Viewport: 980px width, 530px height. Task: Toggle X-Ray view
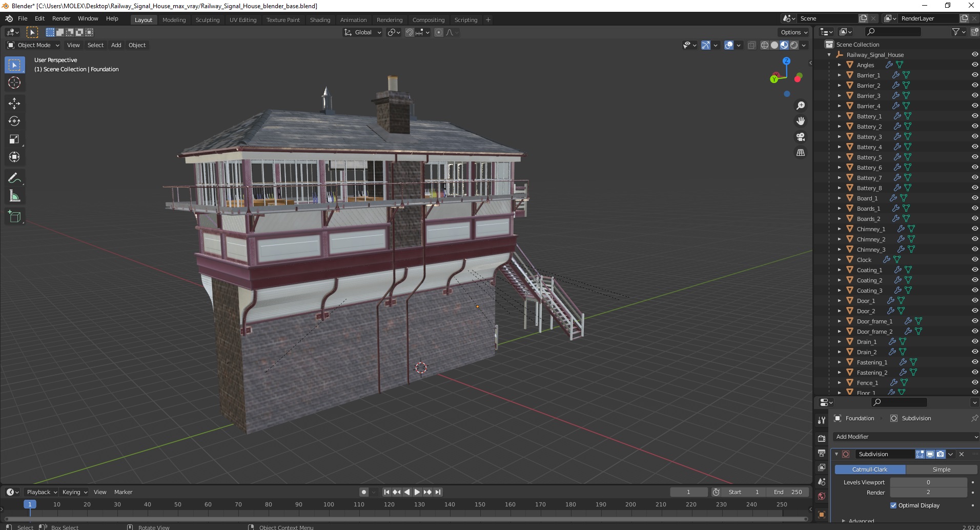coord(752,45)
